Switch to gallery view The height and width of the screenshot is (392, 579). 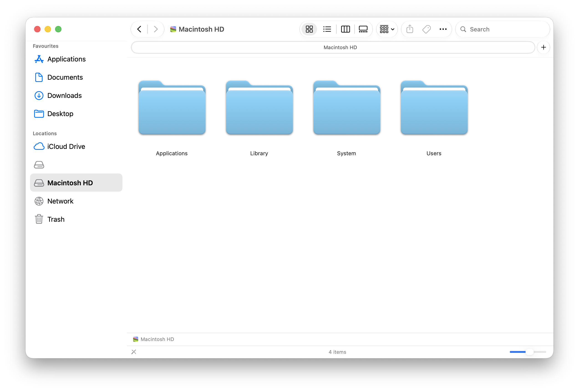tap(363, 29)
